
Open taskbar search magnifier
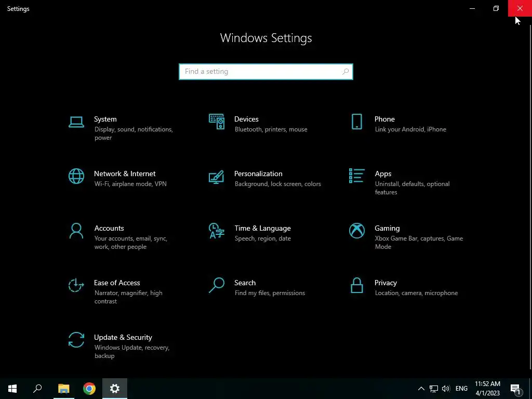coord(37,389)
